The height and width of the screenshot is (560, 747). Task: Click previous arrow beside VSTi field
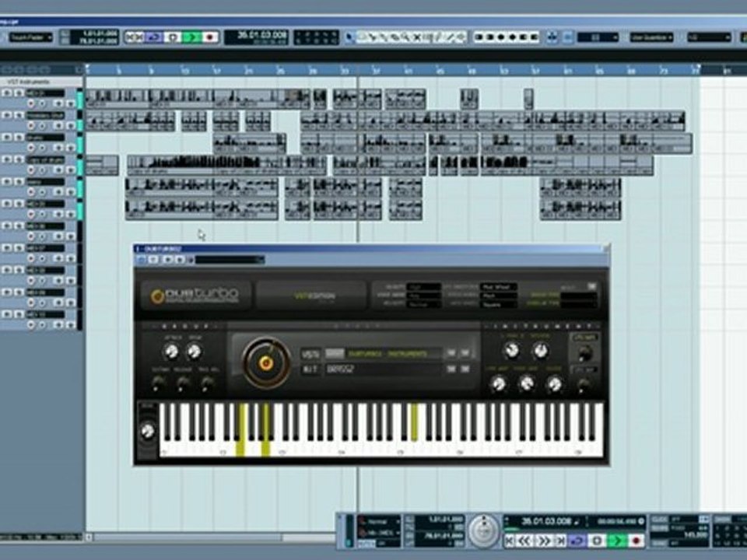[451, 353]
